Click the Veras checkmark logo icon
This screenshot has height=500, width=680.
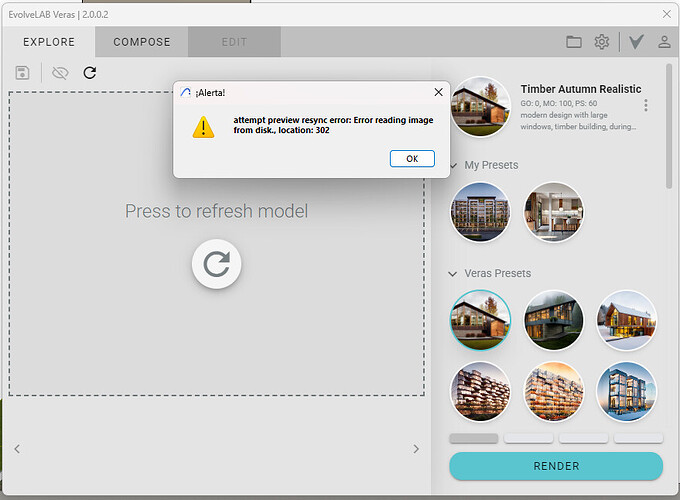(x=636, y=42)
